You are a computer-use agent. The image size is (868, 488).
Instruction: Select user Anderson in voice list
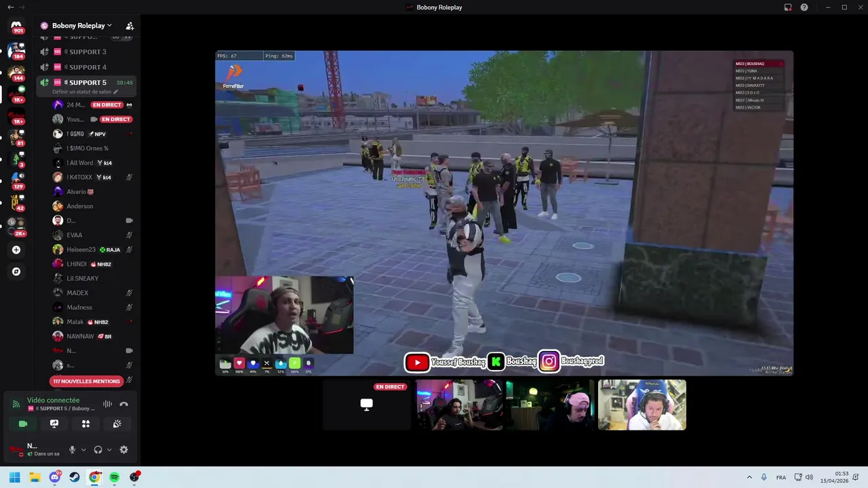pyautogui.click(x=93, y=206)
